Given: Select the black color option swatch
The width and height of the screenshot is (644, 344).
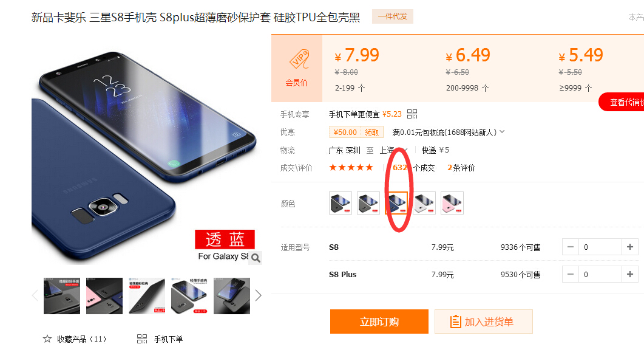Looking at the screenshot, I should tap(341, 203).
